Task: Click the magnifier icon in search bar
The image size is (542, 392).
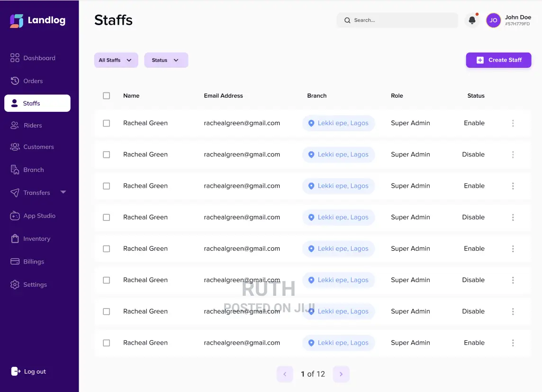Action: (x=347, y=20)
